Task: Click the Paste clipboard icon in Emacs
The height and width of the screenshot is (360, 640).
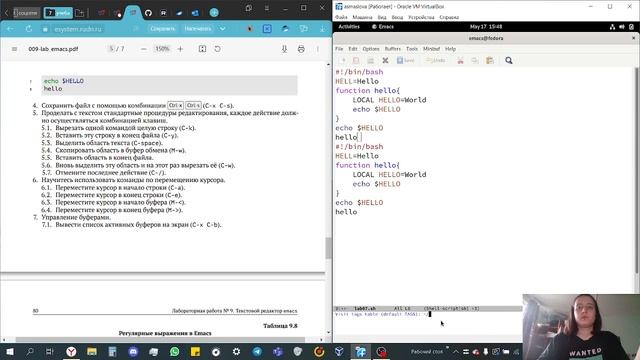Action: click(490, 60)
